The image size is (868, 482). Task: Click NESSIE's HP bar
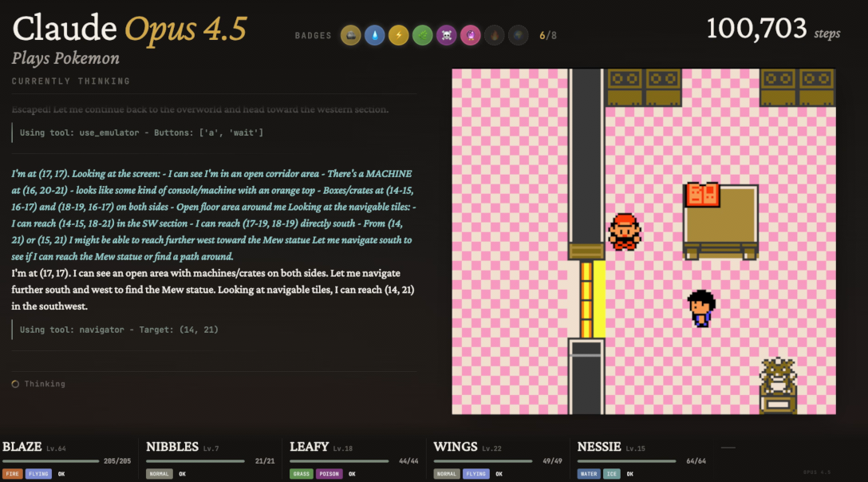click(626, 461)
